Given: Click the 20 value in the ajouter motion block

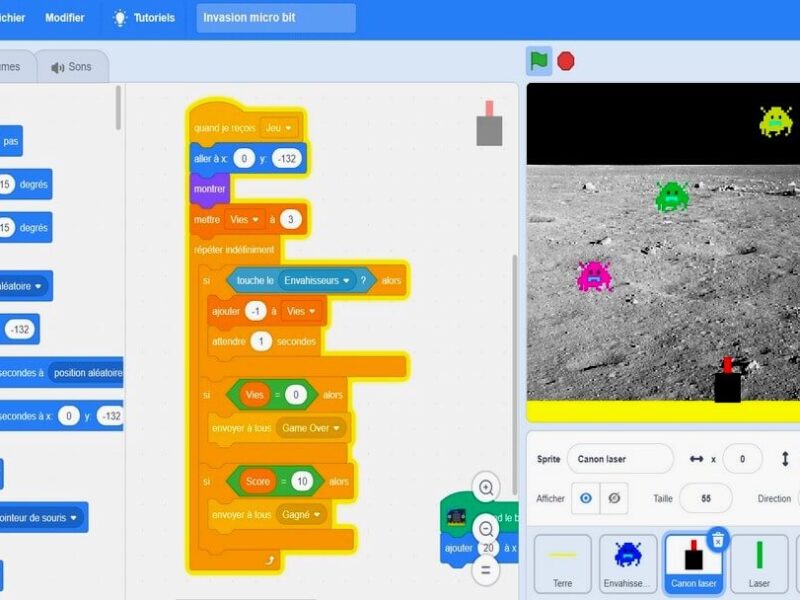Looking at the screenshot, I should (488, 548).
